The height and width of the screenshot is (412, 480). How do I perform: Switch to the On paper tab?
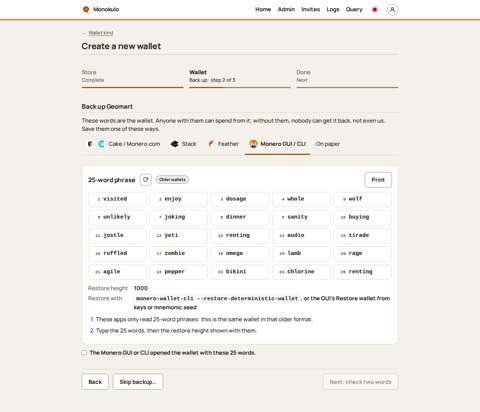(328, 144)
